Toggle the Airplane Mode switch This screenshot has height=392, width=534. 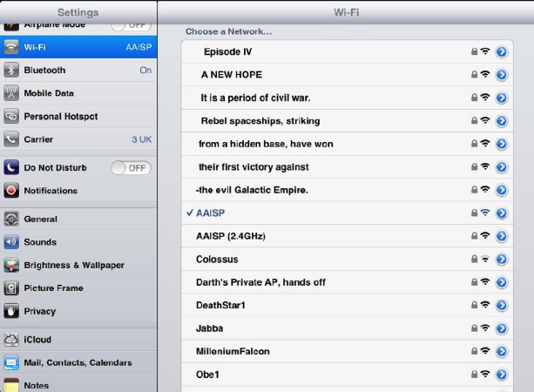(131, 25)
